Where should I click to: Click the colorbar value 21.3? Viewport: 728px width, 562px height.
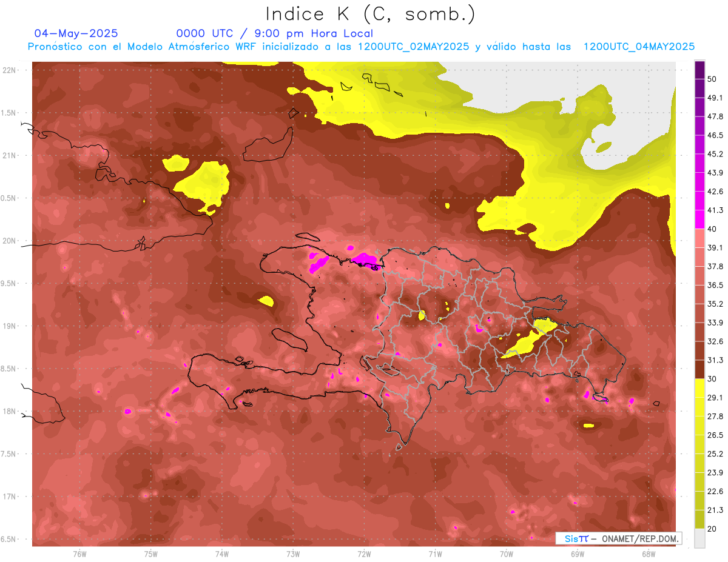[715, 510]
